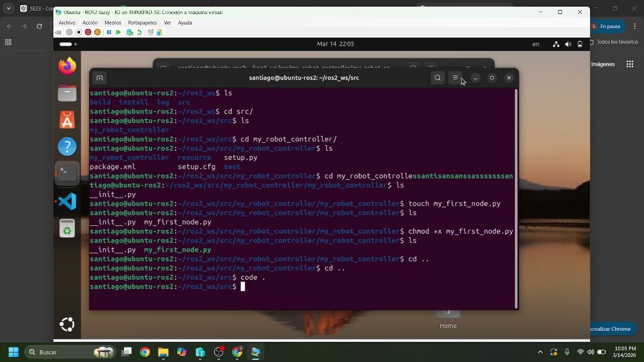Click the En pausa profile button in Chrome
Screen dimensions: 644x362
click(607, 26)
